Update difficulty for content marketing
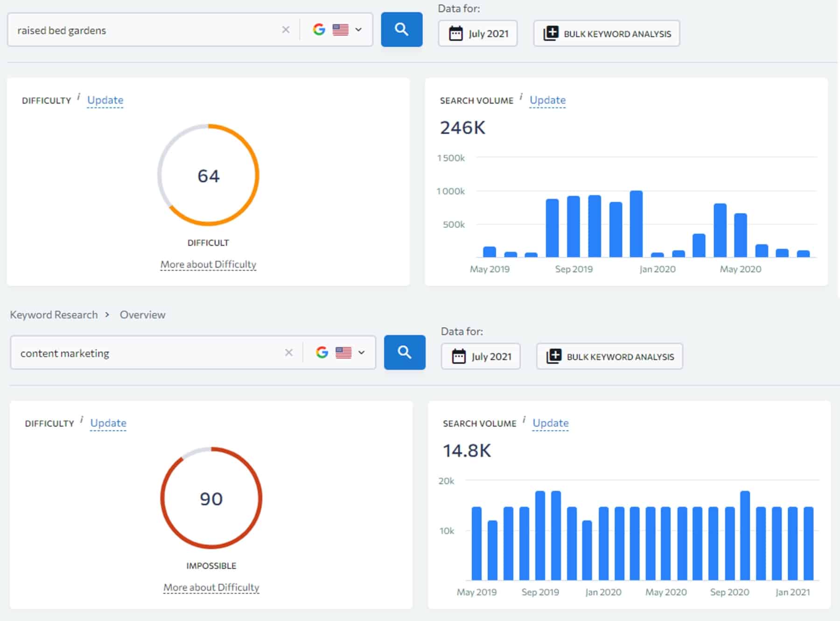The height and width of the screenshot is (621, 840). 108,423
